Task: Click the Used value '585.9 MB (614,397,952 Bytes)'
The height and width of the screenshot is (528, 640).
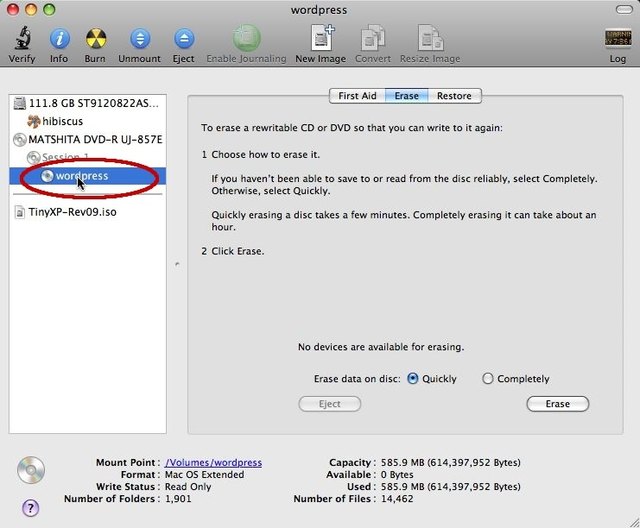Action: [x=451, y=487]
